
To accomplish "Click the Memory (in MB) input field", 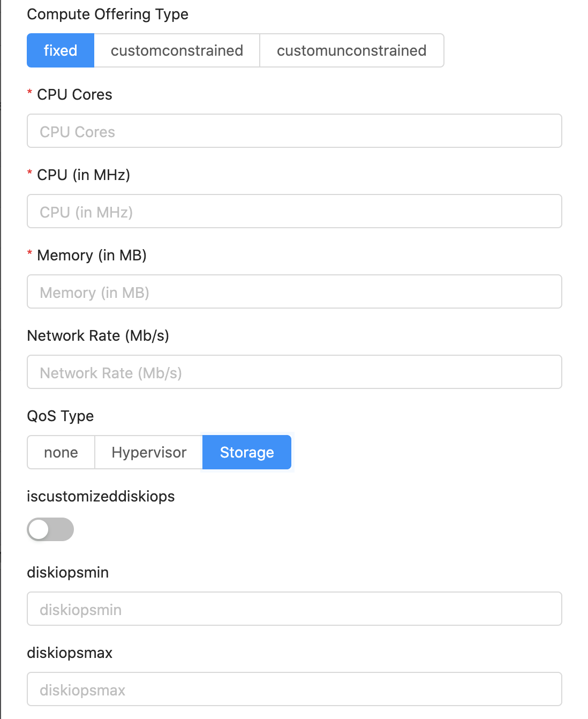I will click(x=294, y=291).
